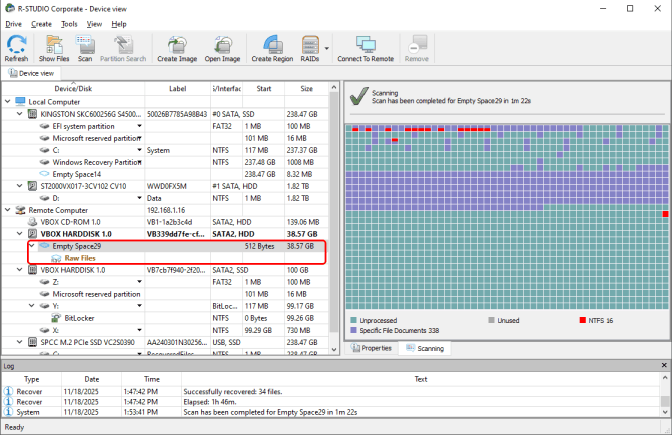This screenshot has width=672, height=435.
Task: Collapse the Empty Space29 node
Action: [30, 245]
